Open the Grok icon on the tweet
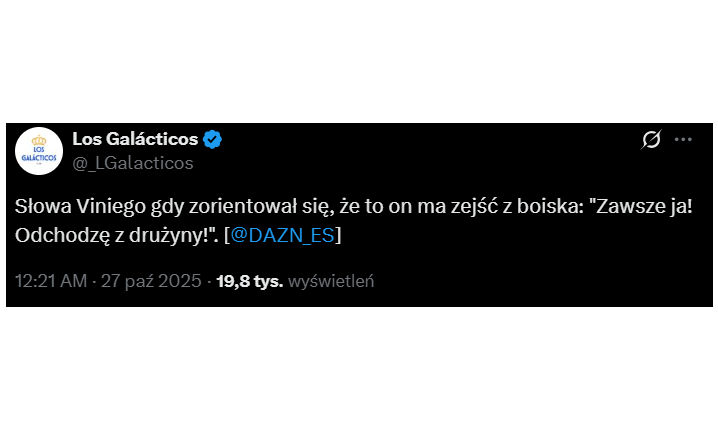The width and height of the screenshot is (718, 429). (x=650, y=140)
